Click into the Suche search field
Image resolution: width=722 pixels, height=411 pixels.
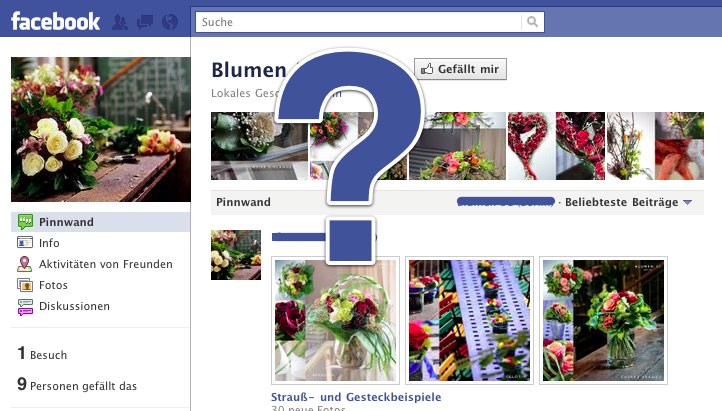click(359, 22)
